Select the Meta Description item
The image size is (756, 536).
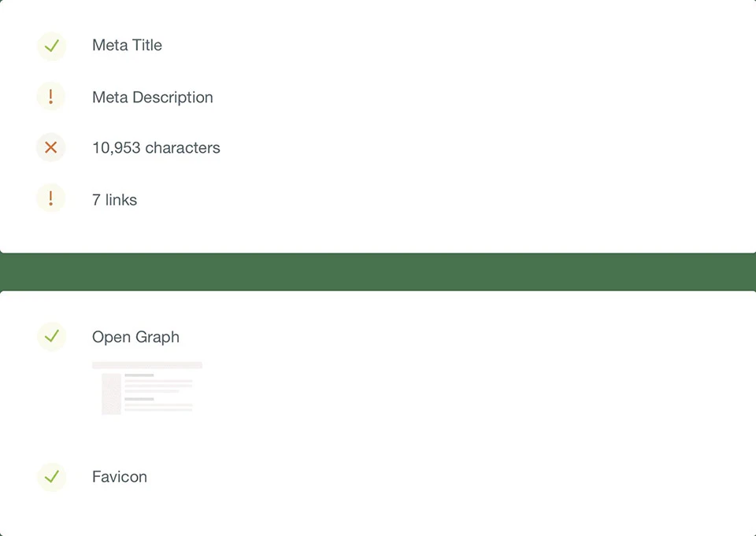click(x=152, y=98)
